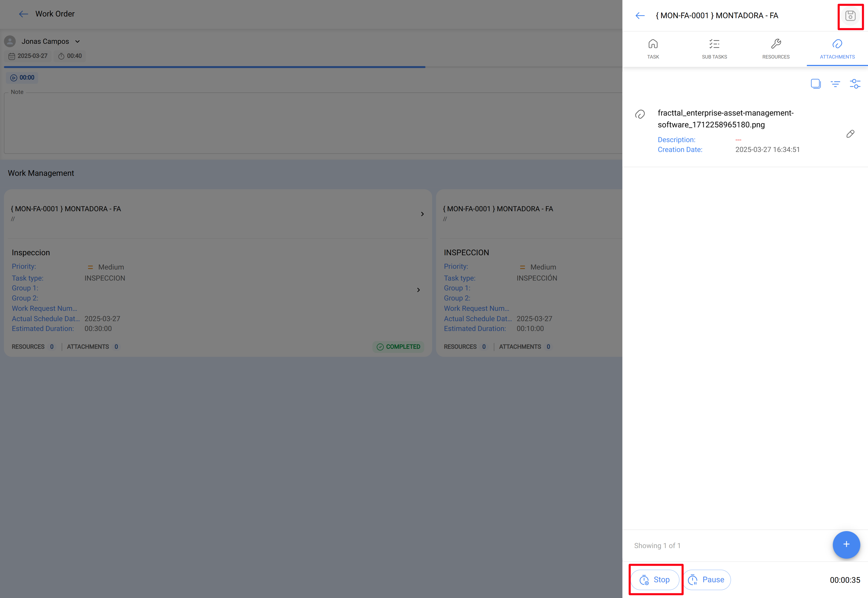Click the Medium priority icon in second card
The height and width of the screenshot is (598, 868).
pyautogui.click(x=522, y=267)
